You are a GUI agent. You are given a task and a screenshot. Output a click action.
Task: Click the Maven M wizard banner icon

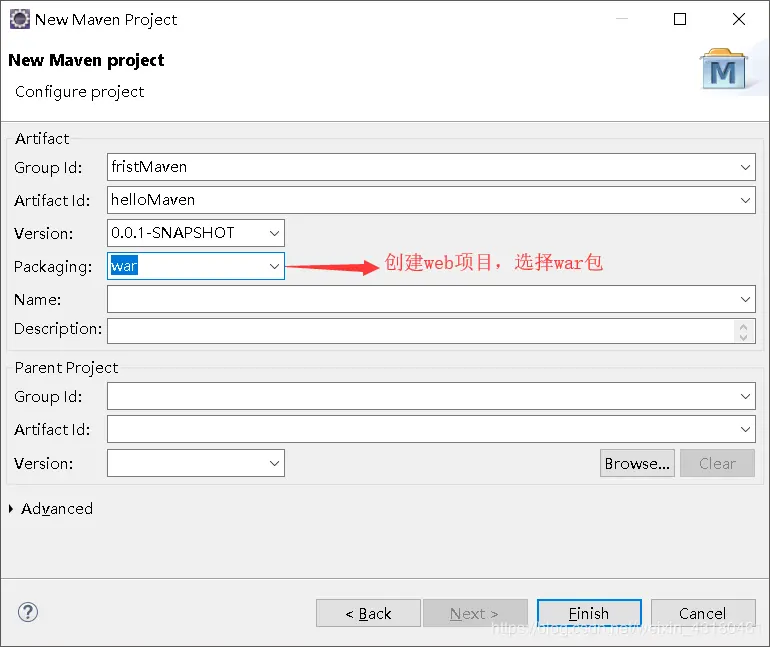pos(723,69)
